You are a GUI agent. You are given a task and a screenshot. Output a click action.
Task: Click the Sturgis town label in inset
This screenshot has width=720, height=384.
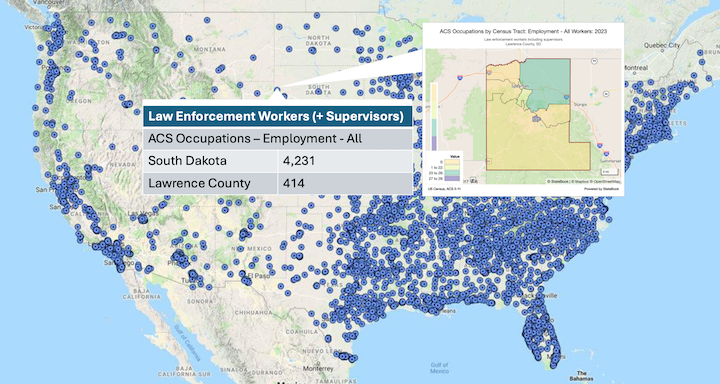[x=580, y=104]
